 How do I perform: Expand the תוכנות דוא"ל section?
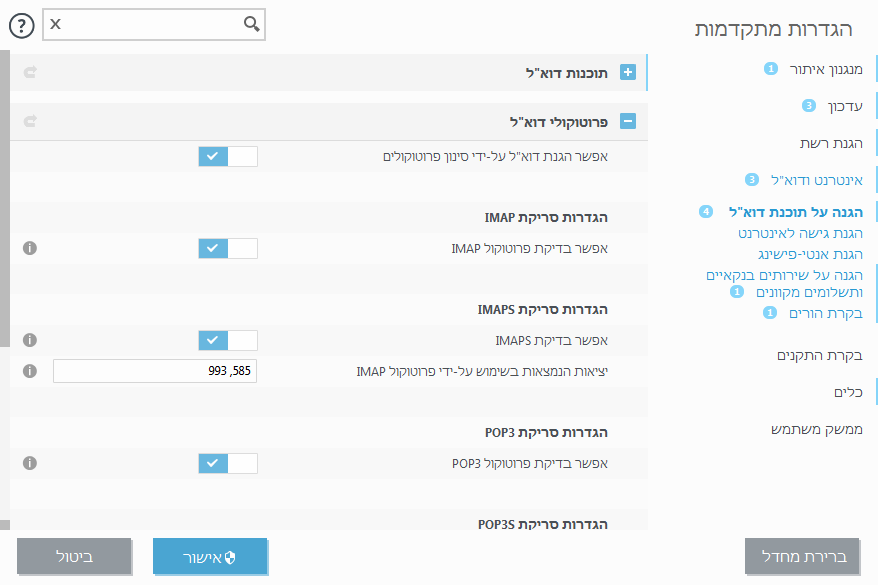coord(628,73)
